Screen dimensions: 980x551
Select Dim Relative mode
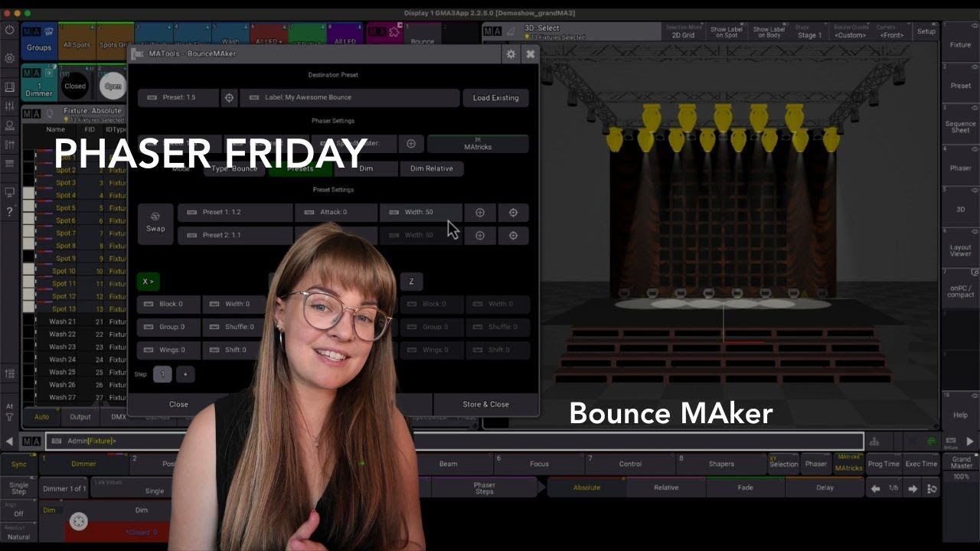[x=432, y=168]
